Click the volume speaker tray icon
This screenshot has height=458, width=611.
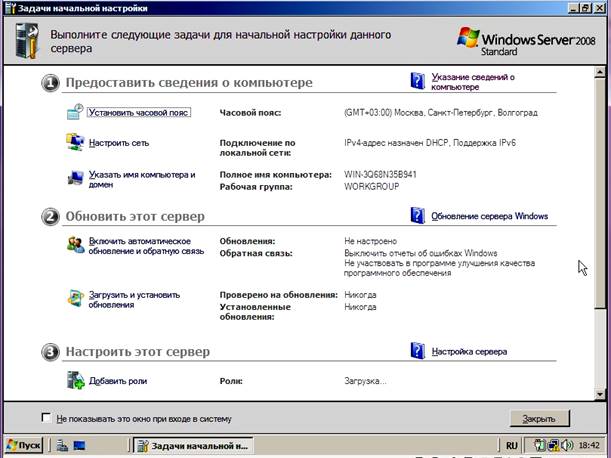coord(567,445)
